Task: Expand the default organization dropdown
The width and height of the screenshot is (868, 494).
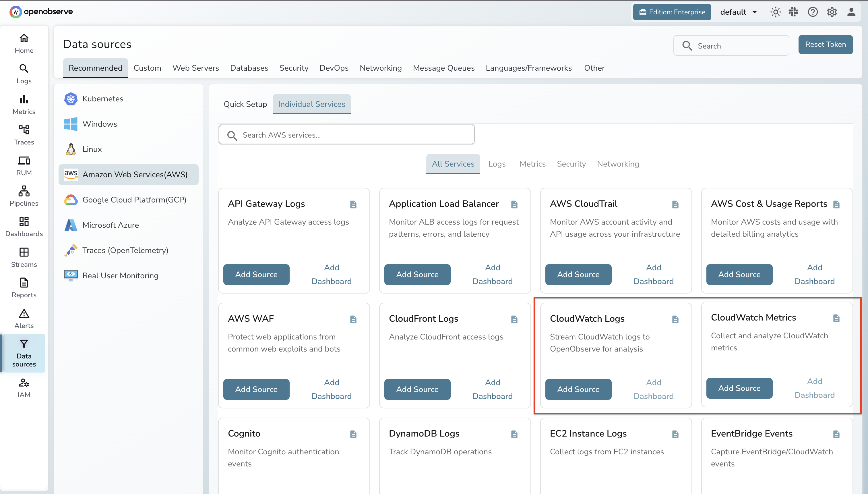Action: click(x=739, y=12)
